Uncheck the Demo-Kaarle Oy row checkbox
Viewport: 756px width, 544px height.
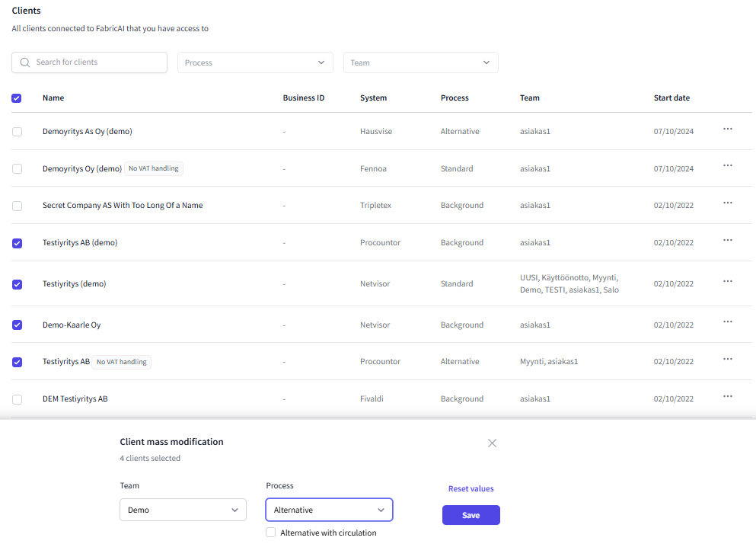click(18, 325)
